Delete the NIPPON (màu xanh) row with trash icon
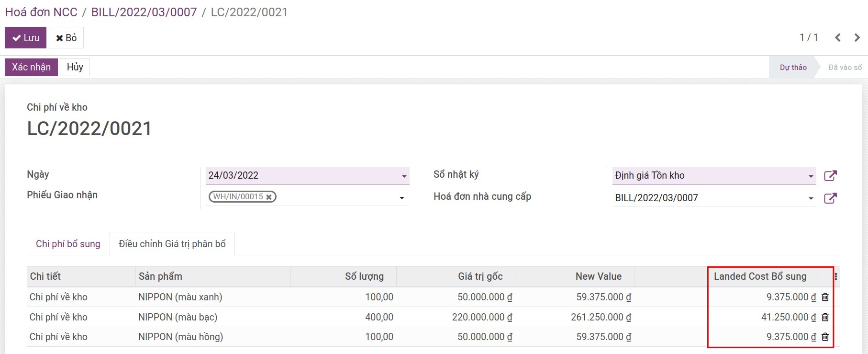Image resolution: width=868 pixels, height=354 pixels. point(825,297)
